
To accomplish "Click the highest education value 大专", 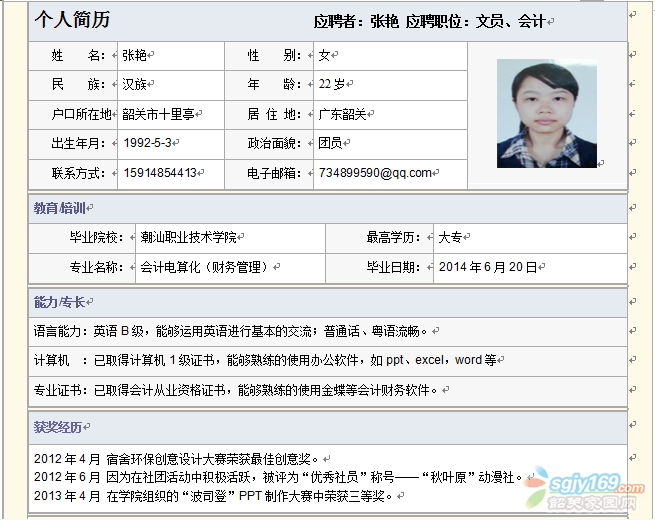I will click(450, 237).
